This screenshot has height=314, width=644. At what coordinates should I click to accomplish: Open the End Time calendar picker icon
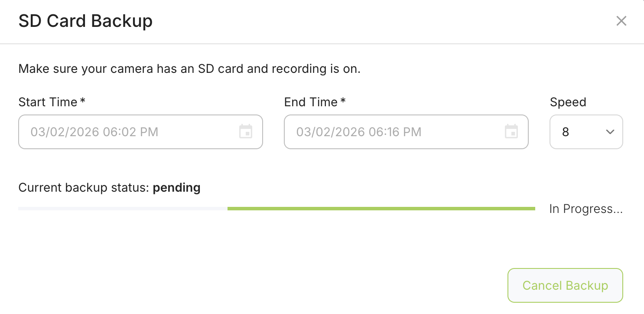pyautogui.click(x=511, y=131)
